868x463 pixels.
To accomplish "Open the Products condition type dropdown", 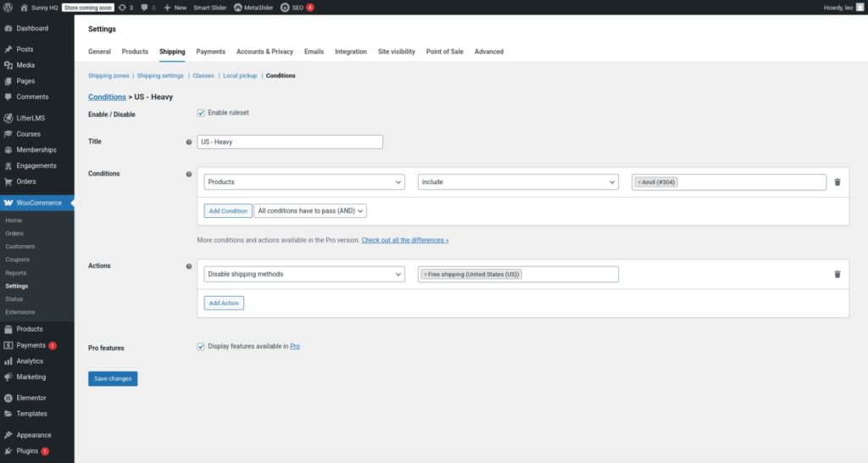I will pyautogui.click(x=304, y=182).
